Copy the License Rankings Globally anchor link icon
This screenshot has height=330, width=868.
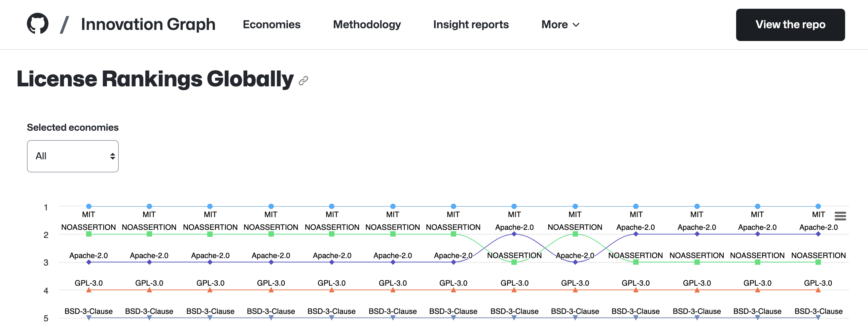(303, 80)
